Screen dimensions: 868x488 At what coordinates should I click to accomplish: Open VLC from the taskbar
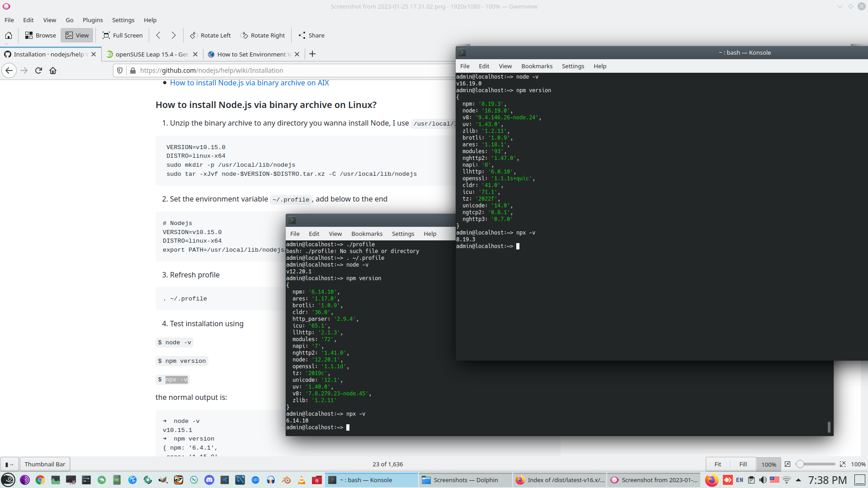[302, 480]
